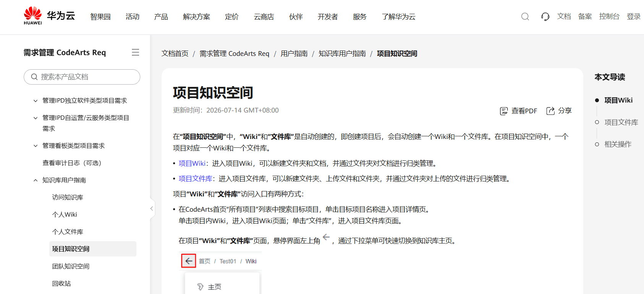Open the 定价 menu
This screenshot has width=644, height=294.
coord(232,17)
